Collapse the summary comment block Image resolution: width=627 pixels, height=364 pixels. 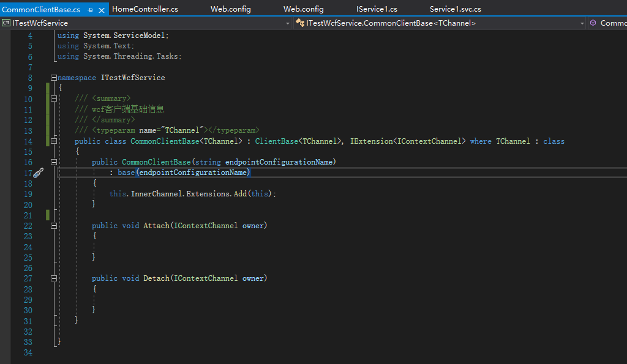tap(54, 99)
